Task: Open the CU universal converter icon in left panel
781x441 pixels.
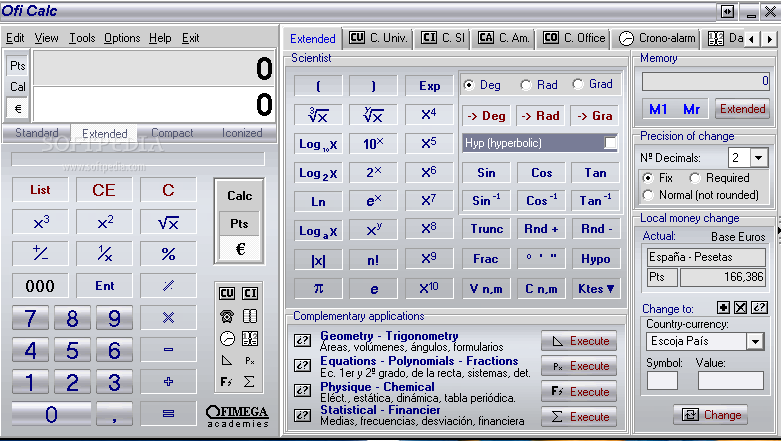Action: pyautogui.click(x=227, y=293)
